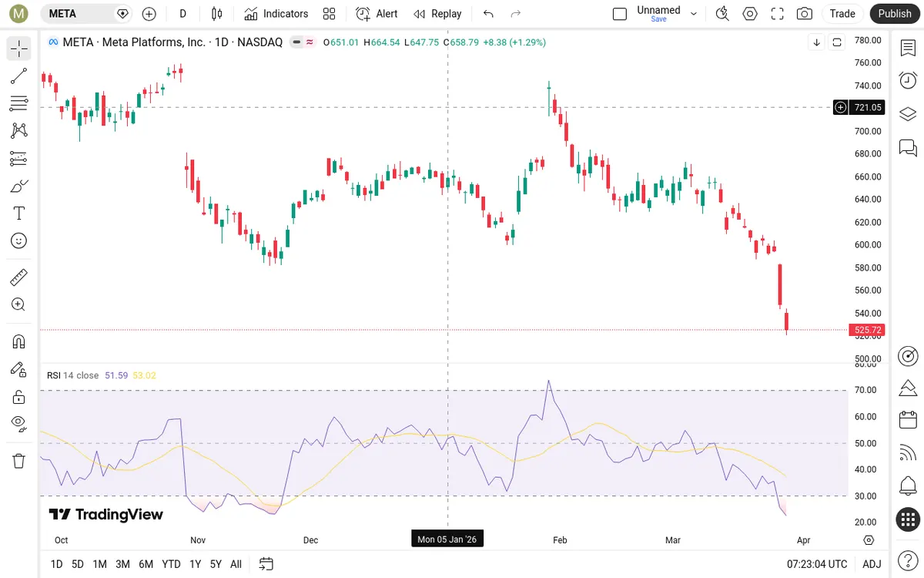Add alert at the 721.05 price plus
This screenshot has height=578, width=924.
pyautogui.click(x=840, y=107)
